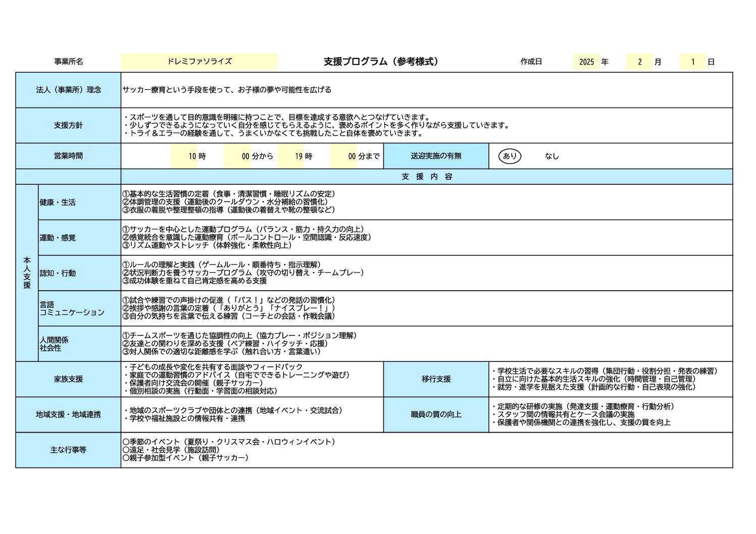Click the line 子どもの成長や変化を共有する面談
756x534 pixels.
click(x=213, y=367)
